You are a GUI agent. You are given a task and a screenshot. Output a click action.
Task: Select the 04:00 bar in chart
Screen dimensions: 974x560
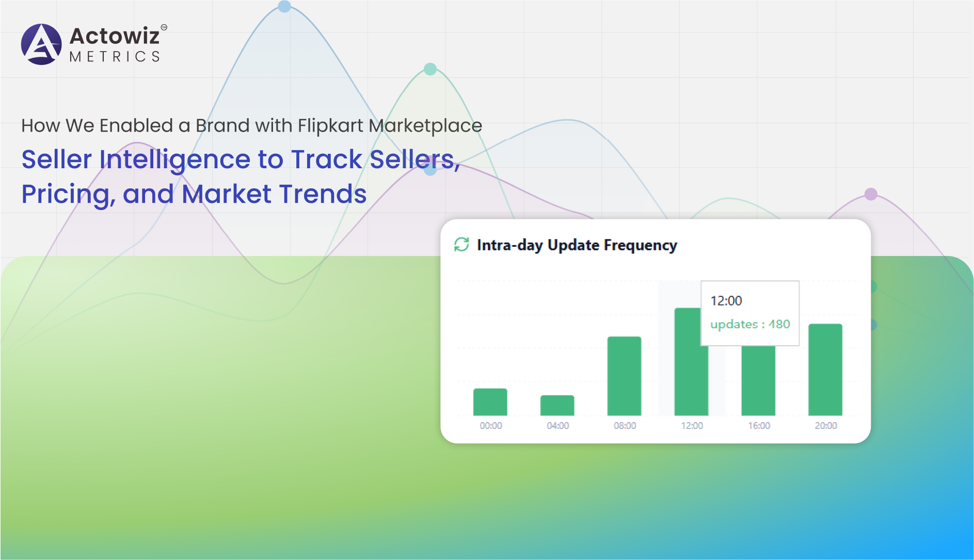click(557, 405)
